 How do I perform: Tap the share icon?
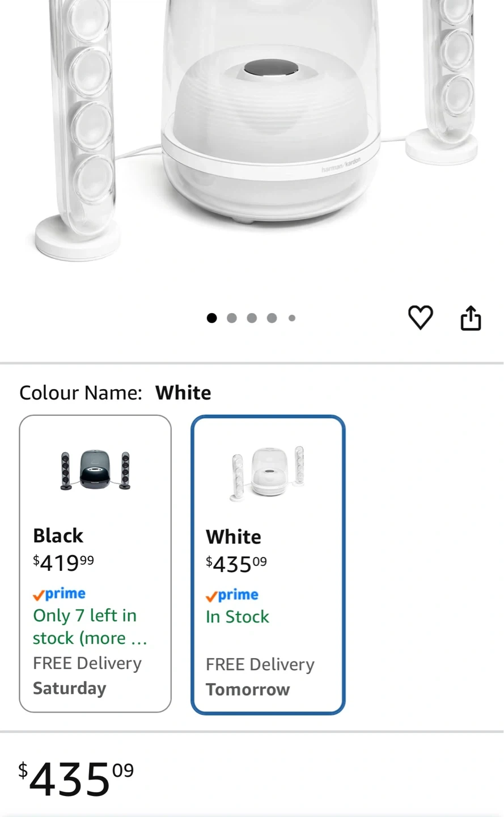point(471,318)
